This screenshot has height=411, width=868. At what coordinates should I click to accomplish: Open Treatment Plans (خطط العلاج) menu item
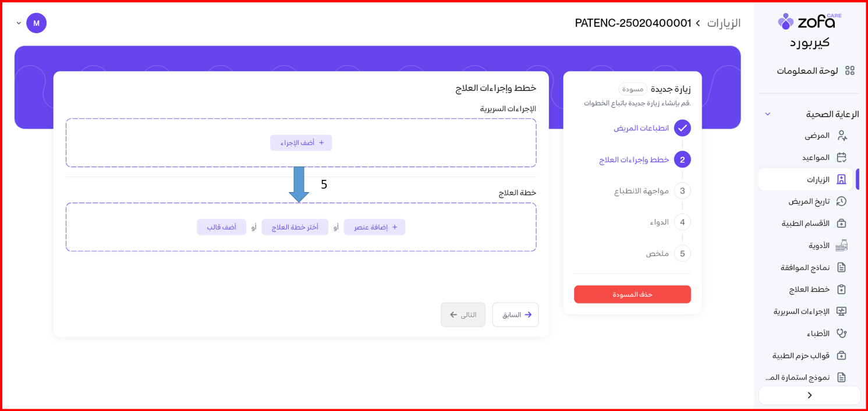click(x=809, y=289)
